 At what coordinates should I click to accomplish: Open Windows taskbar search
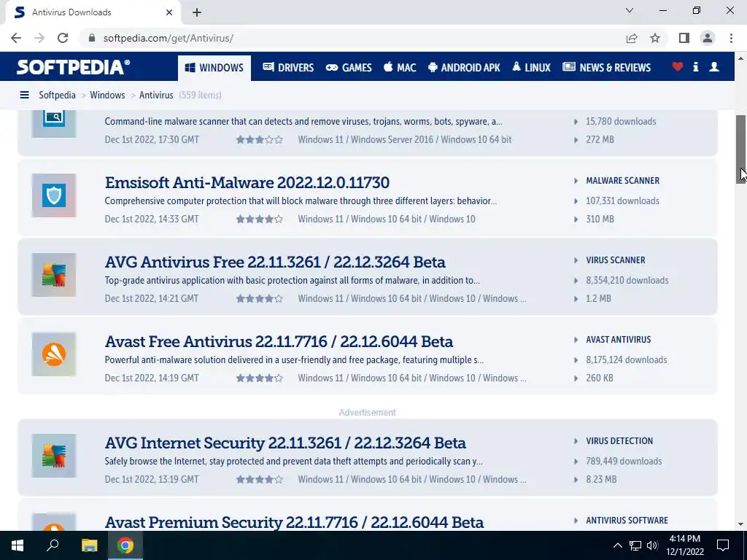53,545
